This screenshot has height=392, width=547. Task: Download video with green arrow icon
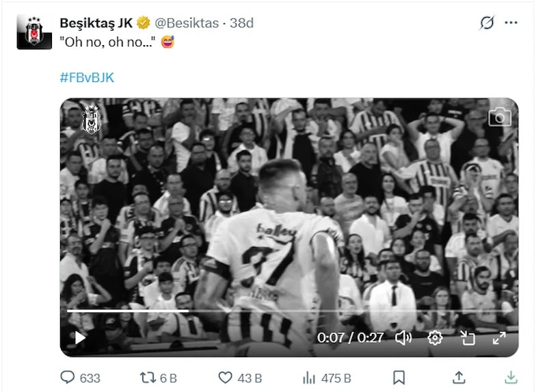(x=511, y=378)
